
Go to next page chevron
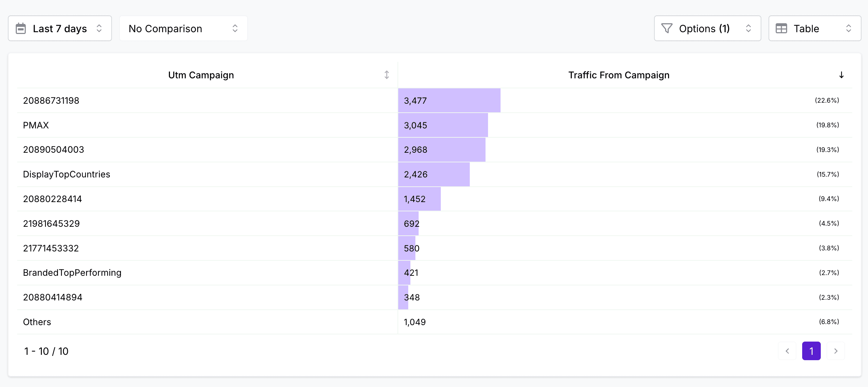(836, 351)
